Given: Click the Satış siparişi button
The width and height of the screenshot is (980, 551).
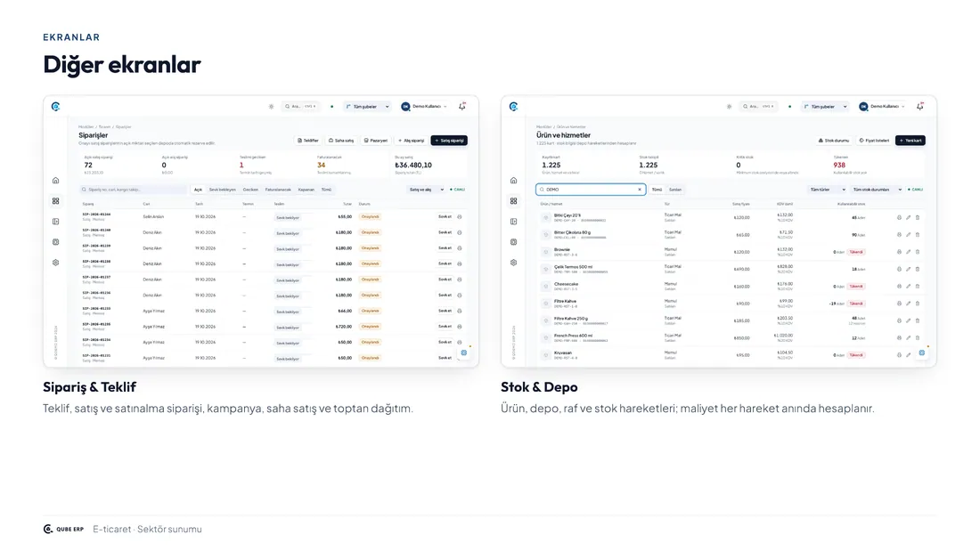Looking at the screenshot, I should click(449, 141).
